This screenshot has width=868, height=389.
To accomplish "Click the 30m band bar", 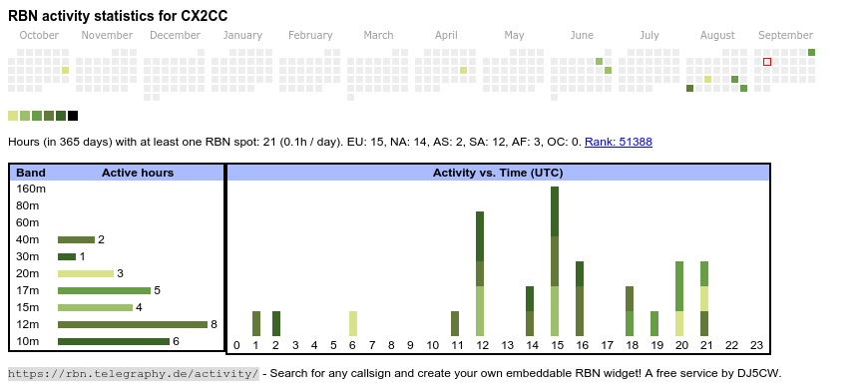I will [x=67, y=256].
